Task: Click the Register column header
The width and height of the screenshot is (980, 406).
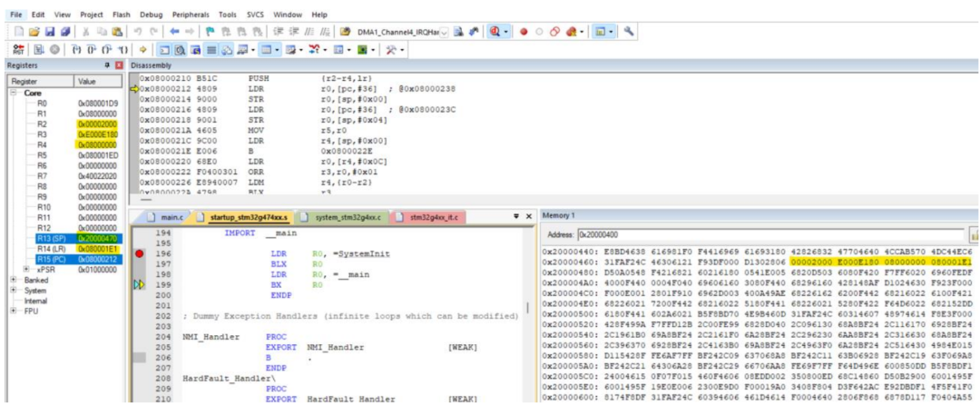Action: click(39, 82)
